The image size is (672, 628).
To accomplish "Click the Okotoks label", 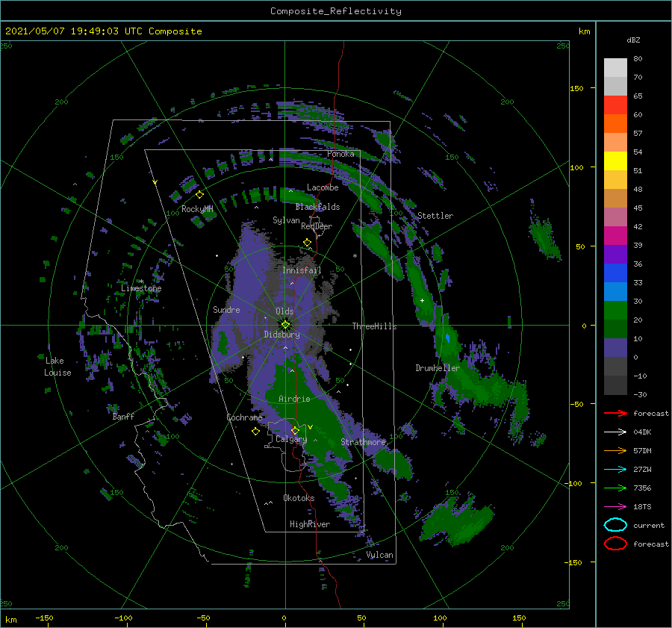I will 299,498.
